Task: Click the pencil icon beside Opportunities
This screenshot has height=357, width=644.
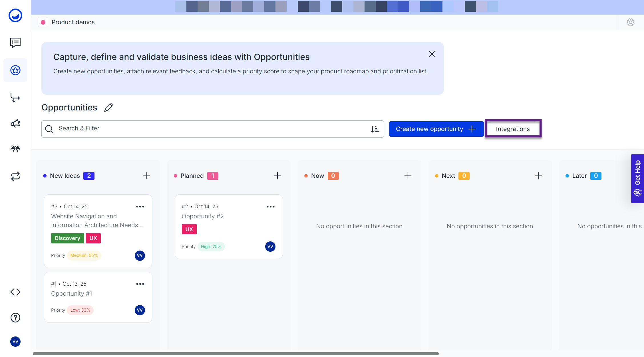Action: point(108,108)
